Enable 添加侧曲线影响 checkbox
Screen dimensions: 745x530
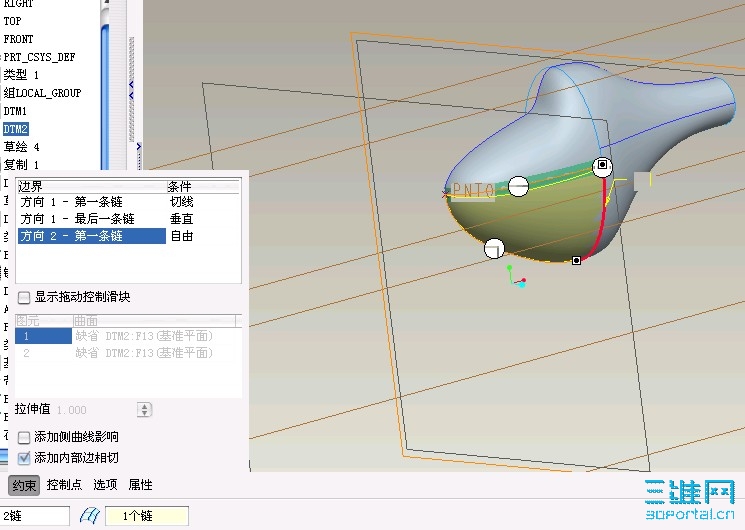click(x=24, y=437)
